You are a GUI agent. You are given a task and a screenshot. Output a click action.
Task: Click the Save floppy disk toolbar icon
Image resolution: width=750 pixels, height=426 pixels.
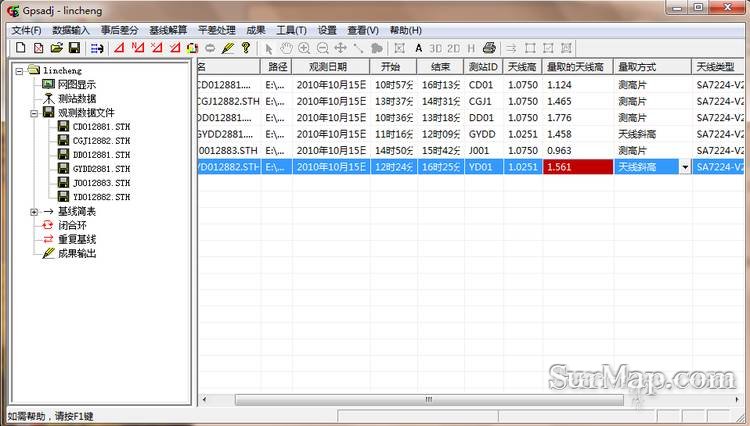pos(74,48)
